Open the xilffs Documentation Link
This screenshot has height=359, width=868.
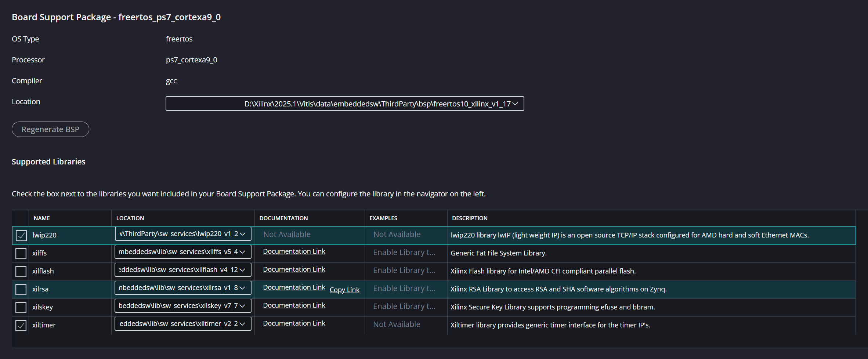(x=294, y=251)
